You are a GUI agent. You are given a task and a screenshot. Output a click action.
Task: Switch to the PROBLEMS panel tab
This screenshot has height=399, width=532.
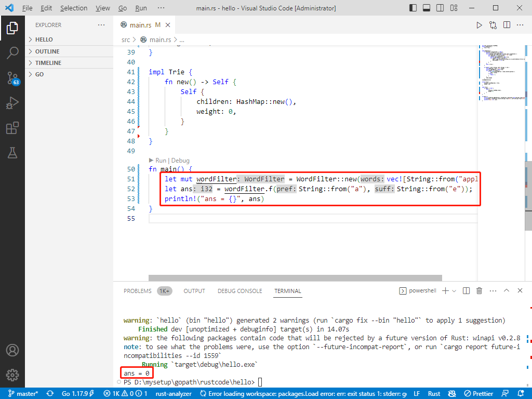137,291
